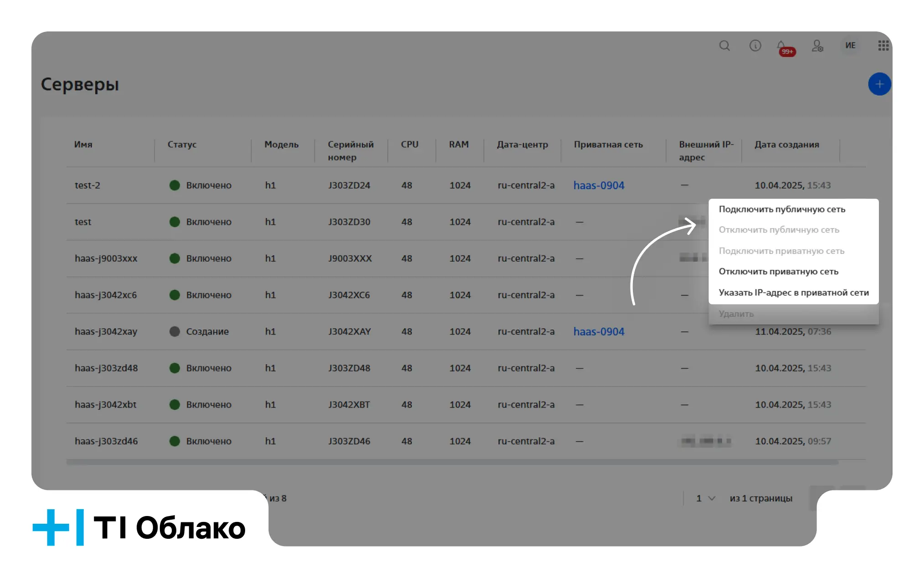This screenshot has width=924, height=578.
Task: Choose Отключить приватную сеть option
Action: pos(778,271)
